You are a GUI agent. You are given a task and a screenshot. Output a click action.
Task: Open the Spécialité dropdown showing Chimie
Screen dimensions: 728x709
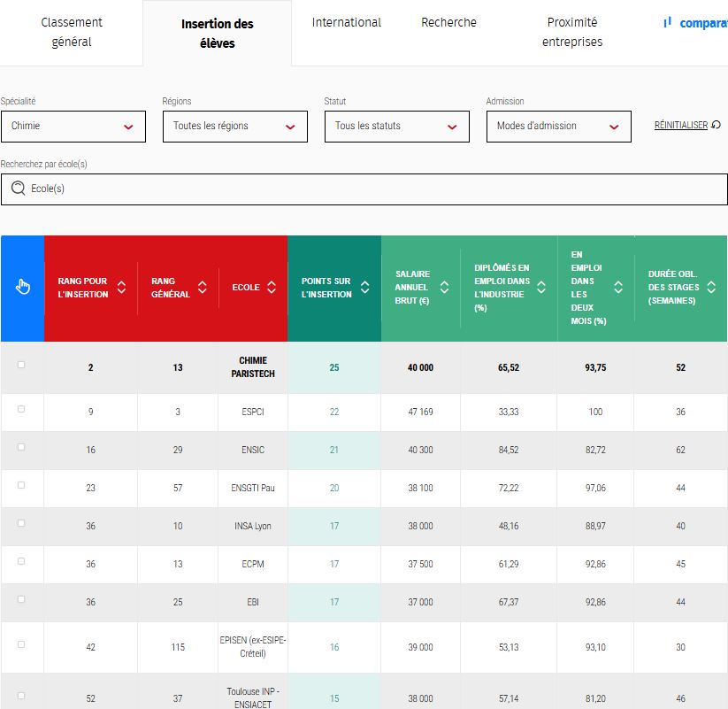tap(73, 127)
